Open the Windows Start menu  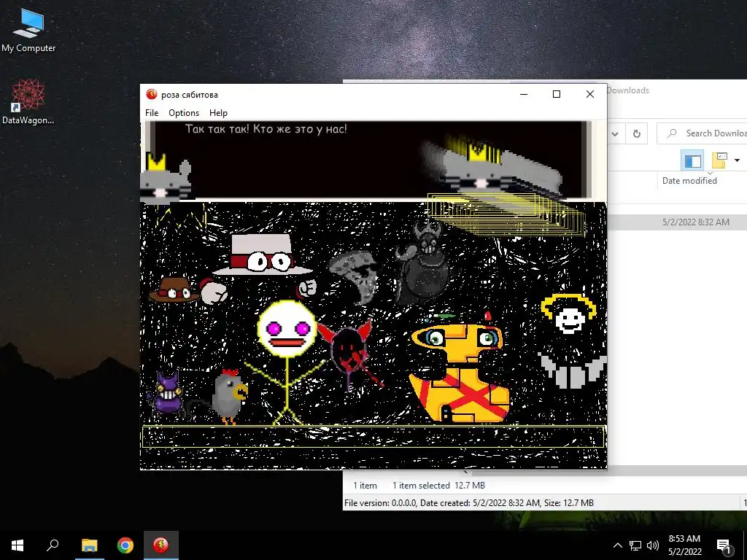pyautogui.click(x=18, y=545)
